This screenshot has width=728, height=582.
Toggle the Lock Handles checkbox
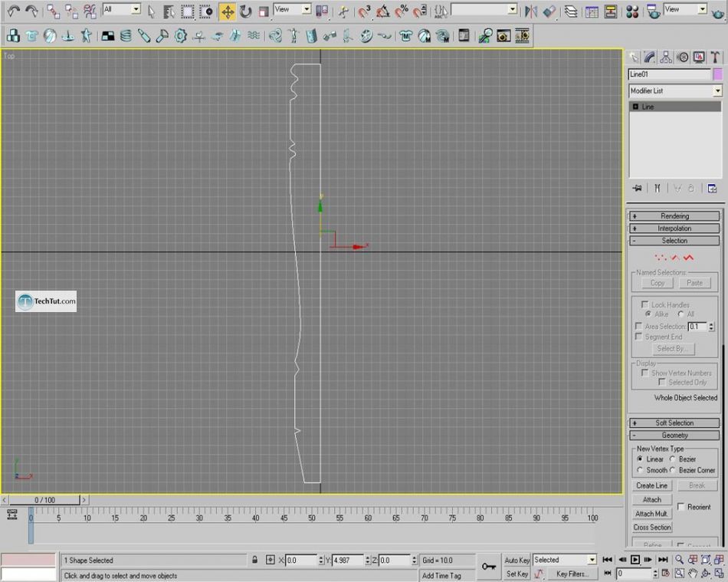(644, 304)
